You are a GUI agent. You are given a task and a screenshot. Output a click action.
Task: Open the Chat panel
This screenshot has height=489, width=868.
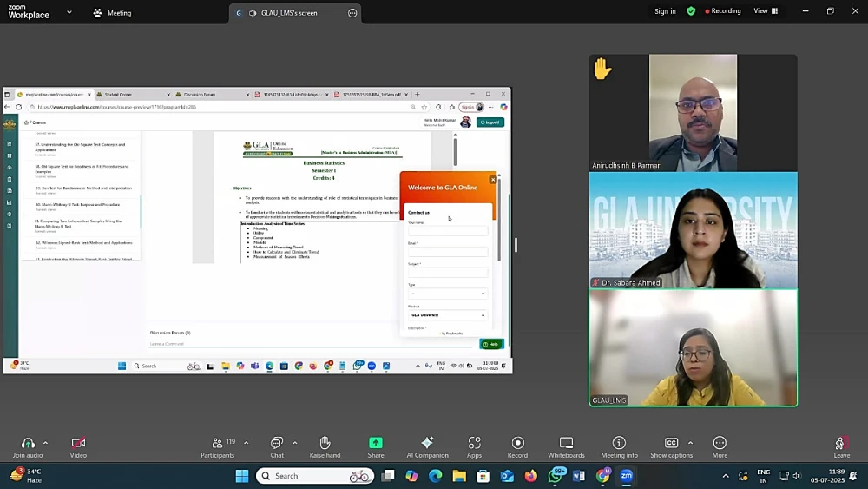pyautogui.click(x=276, y=446)
